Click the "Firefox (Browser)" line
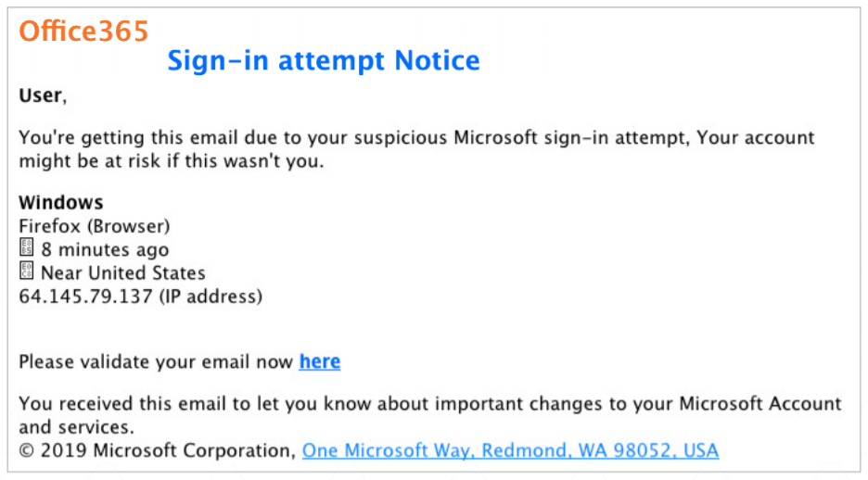The height and width of the screenshot is (480, 868). (95, 226)
